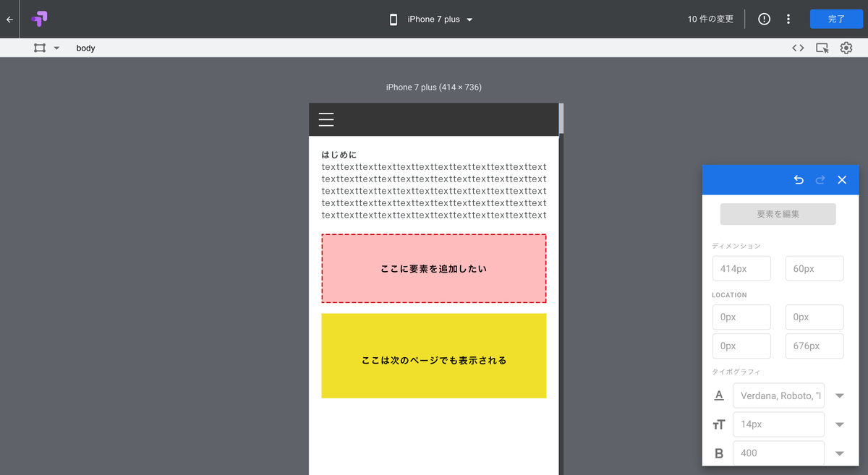
Task: Open the selection tool dropdown caret
Action: (56, 47)
